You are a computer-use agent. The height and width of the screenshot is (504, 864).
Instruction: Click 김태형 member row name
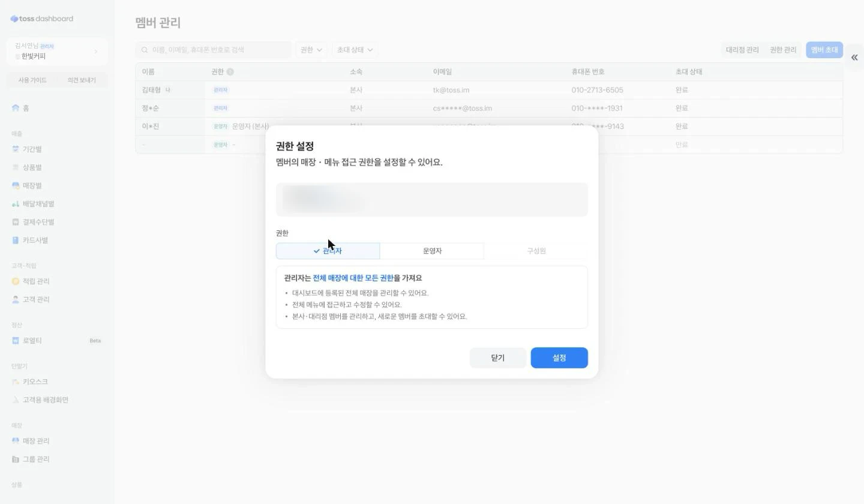(x=151, y=90)
